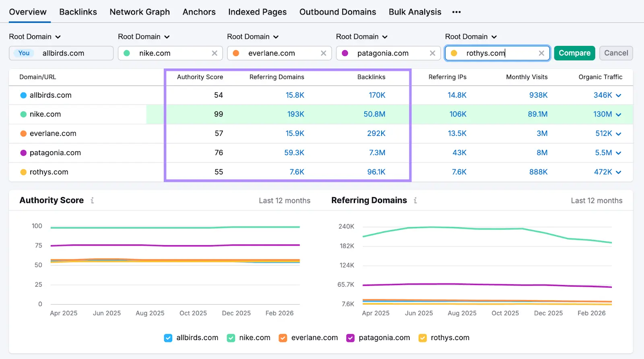The height and width of the screenshot is (359, 644).
Task: Clear the rothys.com input field
Action: 542,53
